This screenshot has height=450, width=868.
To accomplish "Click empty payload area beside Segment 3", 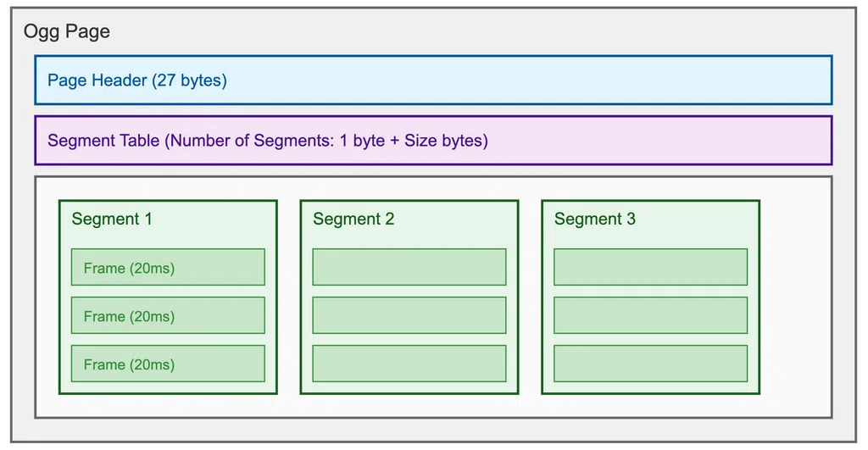I will 795,297.
